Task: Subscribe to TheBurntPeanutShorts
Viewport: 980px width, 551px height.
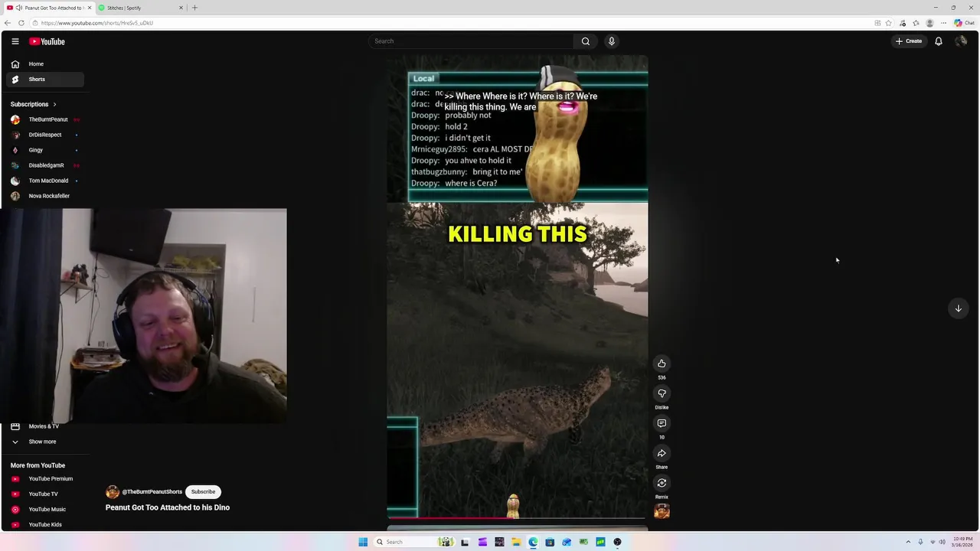Action: tap(203, 492)
